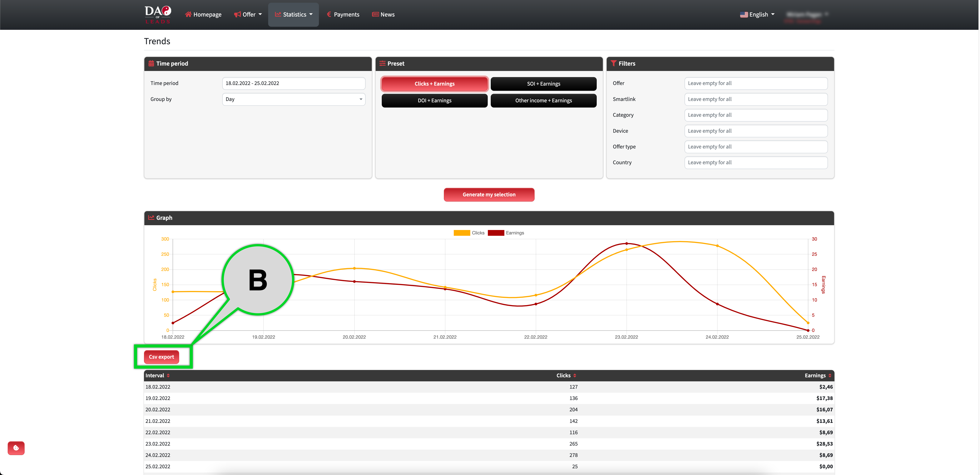Sort table by Clicks column arrows
Screen dimensions: 980x475
pos(574,375)
